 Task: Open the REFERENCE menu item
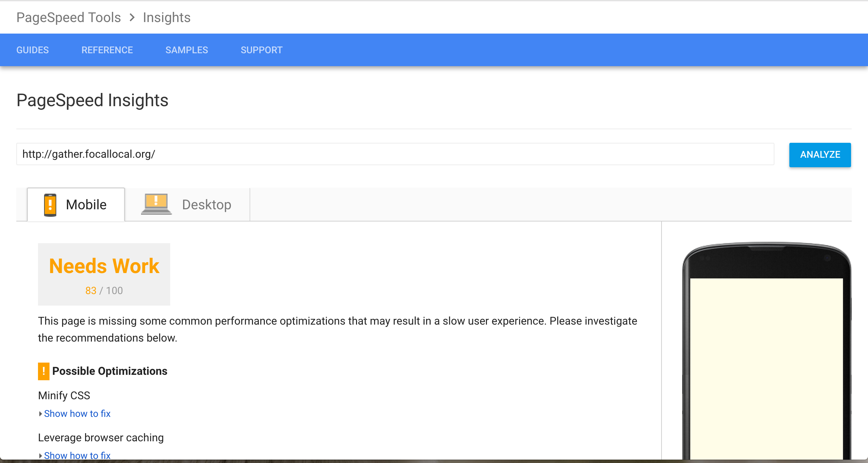pos(107,50)
